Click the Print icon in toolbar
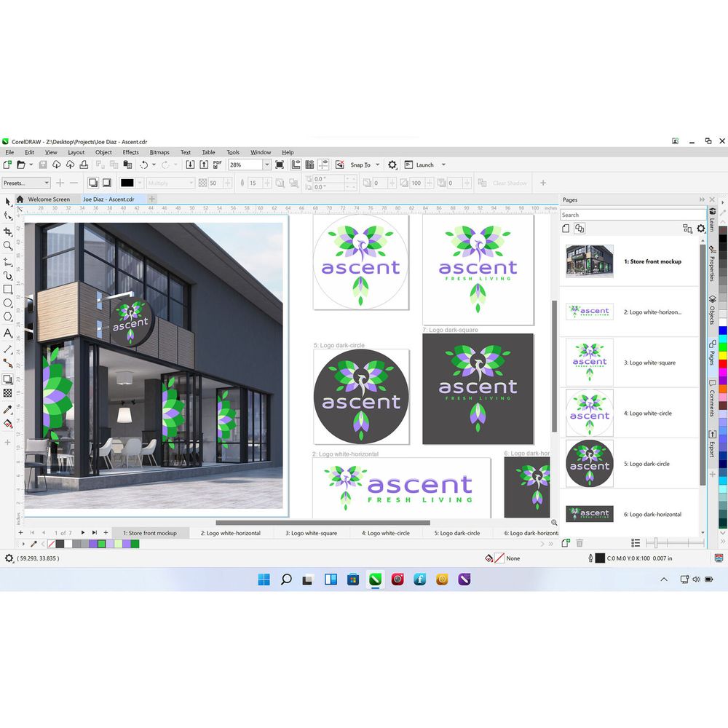This screenshot has width=728, height=728. (x=84, y=165)
